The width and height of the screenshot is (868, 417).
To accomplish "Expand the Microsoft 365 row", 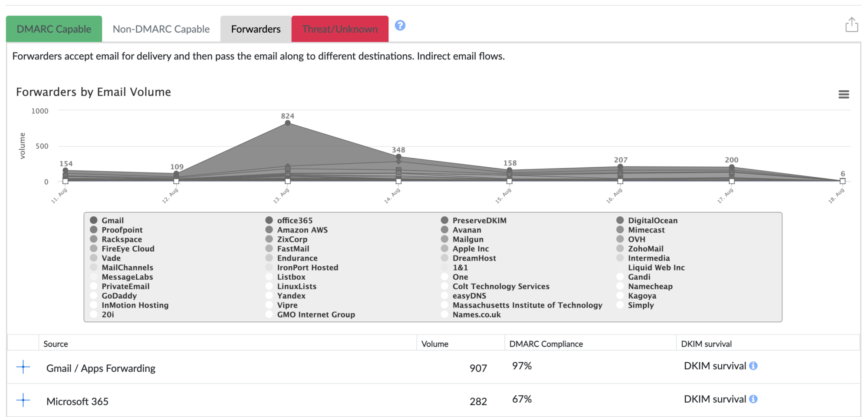I will [x=23, y=400].
